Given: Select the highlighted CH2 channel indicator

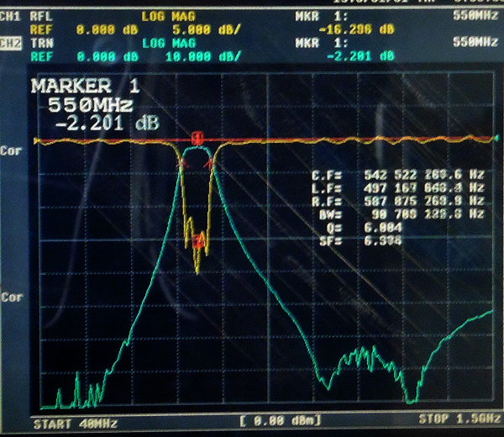Looking at the screenshot, I should (x=11, y=42).
